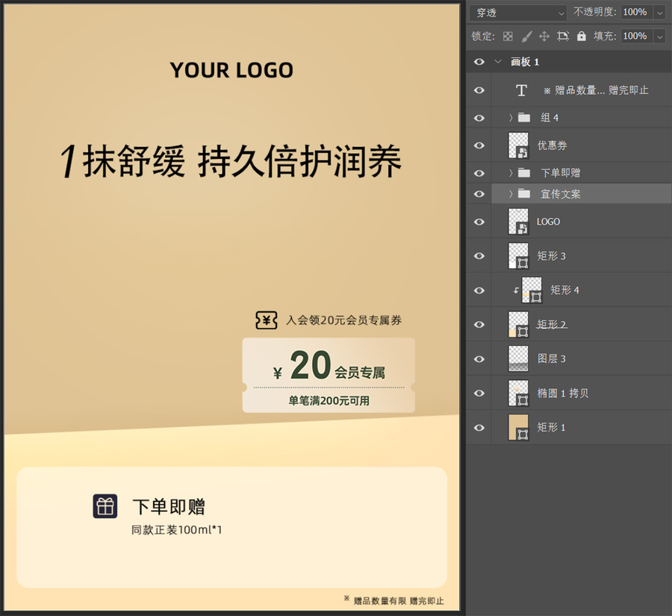Image resolution: width=672 pixels, height=616 pixels.
Task: Click lock transparent pixels icon
Action: pos(508,37)
